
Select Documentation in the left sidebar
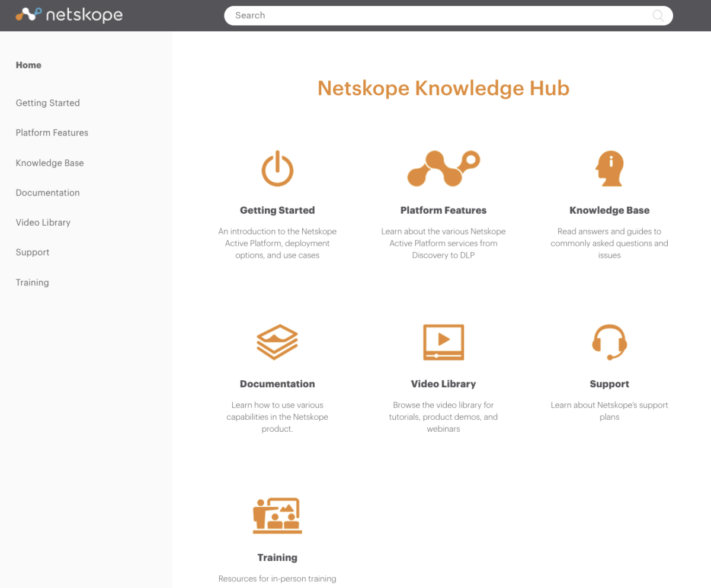47,192
